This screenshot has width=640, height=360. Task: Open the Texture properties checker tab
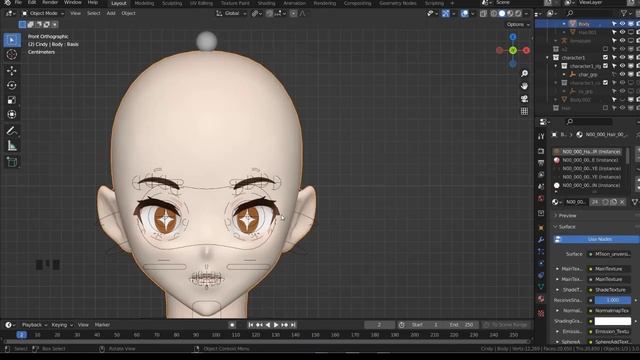(541, 313)
